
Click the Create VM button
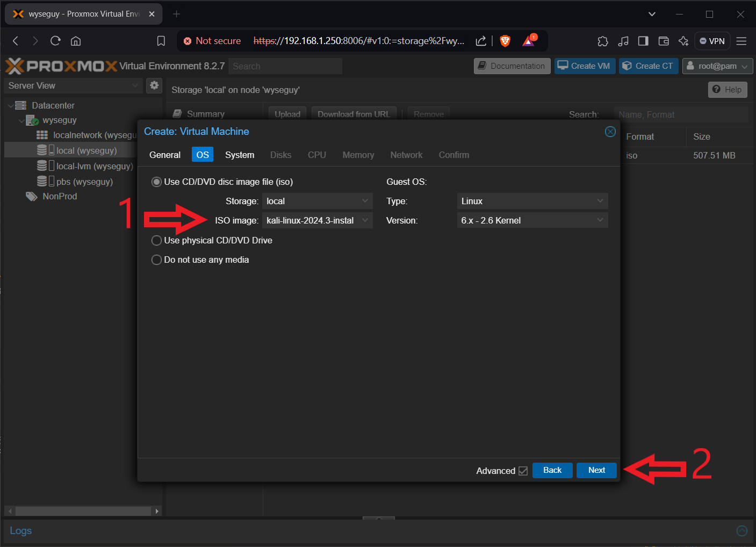click(585, 66)
